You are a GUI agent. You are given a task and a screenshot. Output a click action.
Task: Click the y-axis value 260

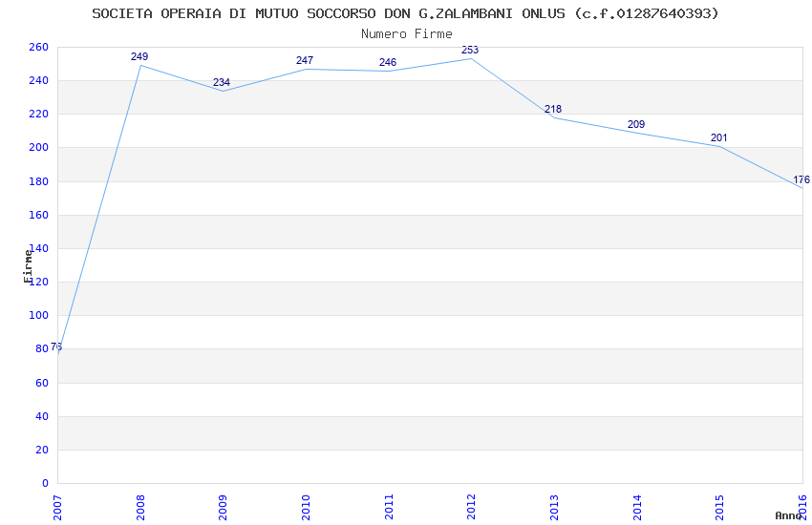pyautogui.click(x=39, y=47)
